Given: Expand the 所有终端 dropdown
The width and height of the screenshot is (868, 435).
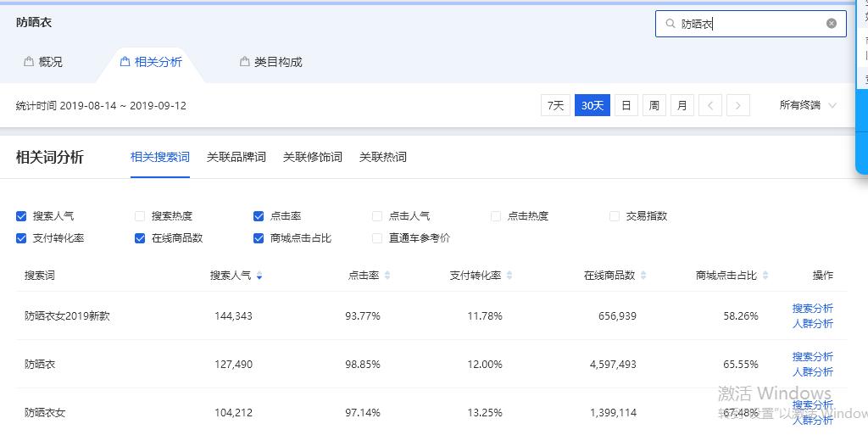Looking at the screenshot, I should (808, 105).
